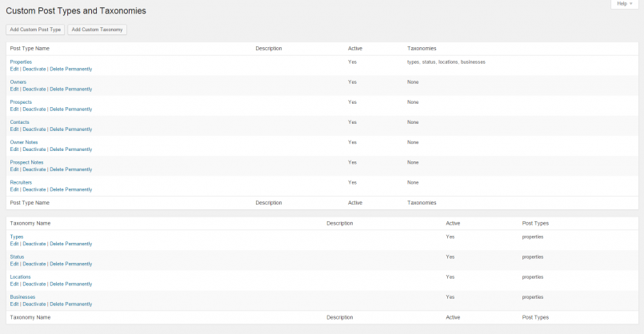The image size is (644, 334).
Task: Open the Owners post type
Action: [x=18, y=82]
